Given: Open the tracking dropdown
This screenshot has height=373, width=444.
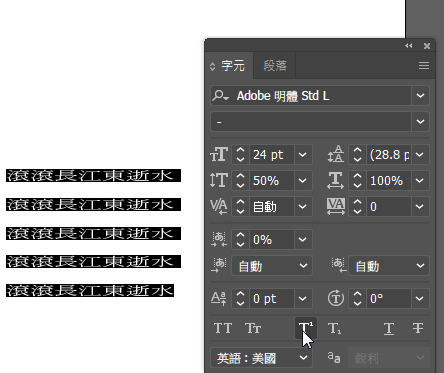Looking at the screenshot, I should click(x=420, y=207).
